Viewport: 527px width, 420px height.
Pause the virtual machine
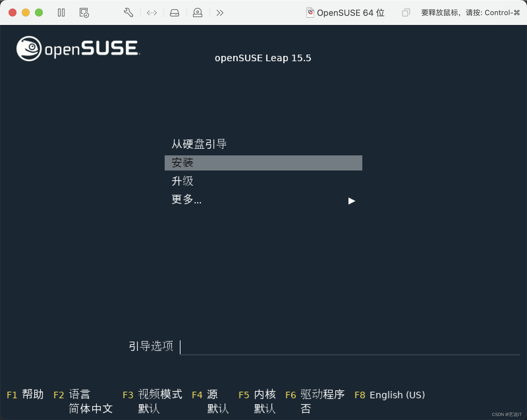pos(61,13)
